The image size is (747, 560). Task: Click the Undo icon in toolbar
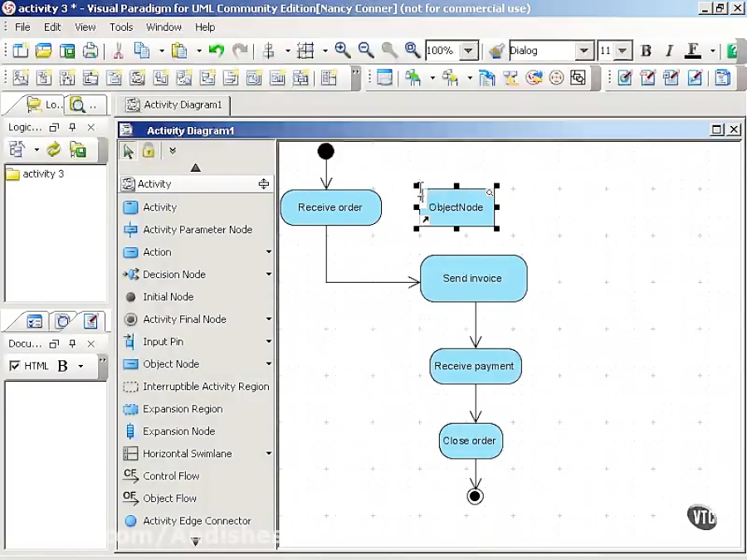217,51
